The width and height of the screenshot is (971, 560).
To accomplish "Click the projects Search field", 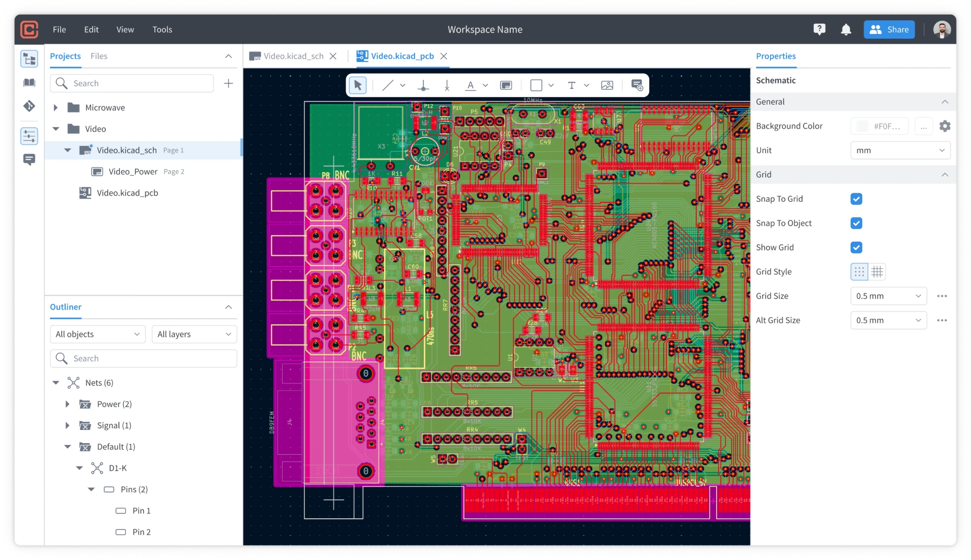I will 132,83.
